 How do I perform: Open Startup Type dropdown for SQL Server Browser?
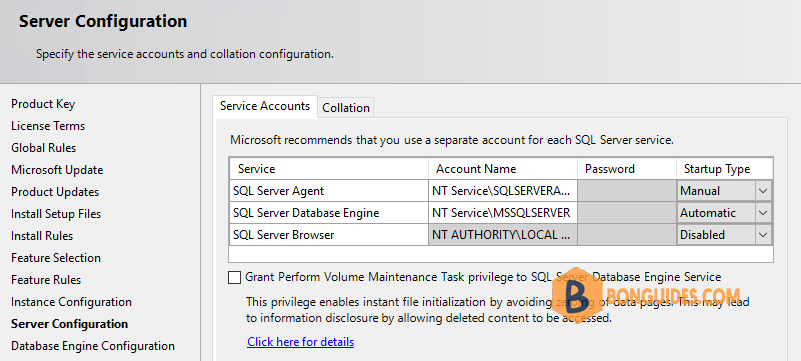pyautogui.click(x=763, y=235)
